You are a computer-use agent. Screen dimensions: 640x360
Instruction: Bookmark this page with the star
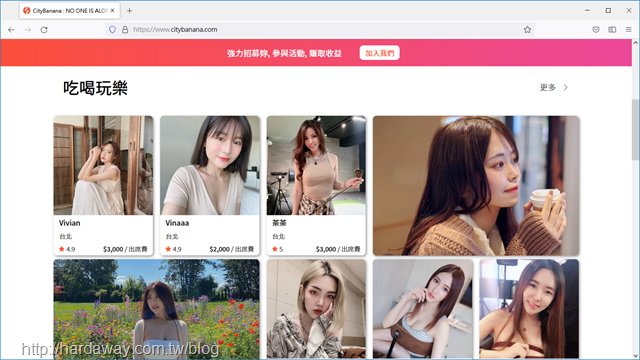click(x=527, y=29)
